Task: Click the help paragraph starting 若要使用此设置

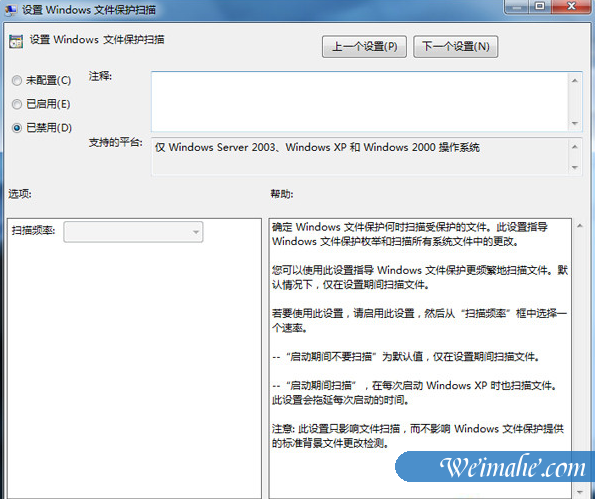Action: pyautogui.click(x=419, y=321)
